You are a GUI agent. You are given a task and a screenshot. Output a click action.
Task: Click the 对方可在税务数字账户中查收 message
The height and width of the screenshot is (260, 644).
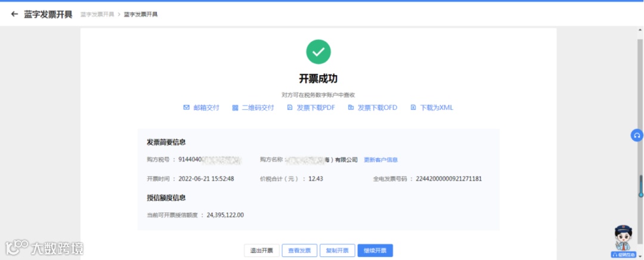tap(318, 95)
